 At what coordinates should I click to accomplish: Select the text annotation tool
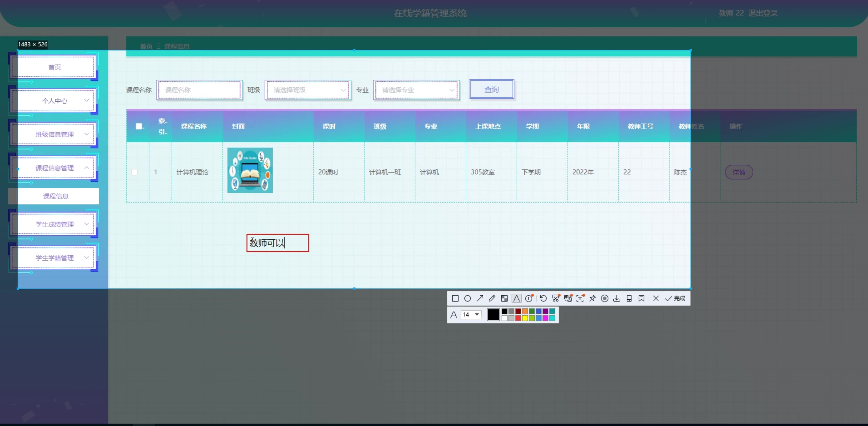coord(516,298)
